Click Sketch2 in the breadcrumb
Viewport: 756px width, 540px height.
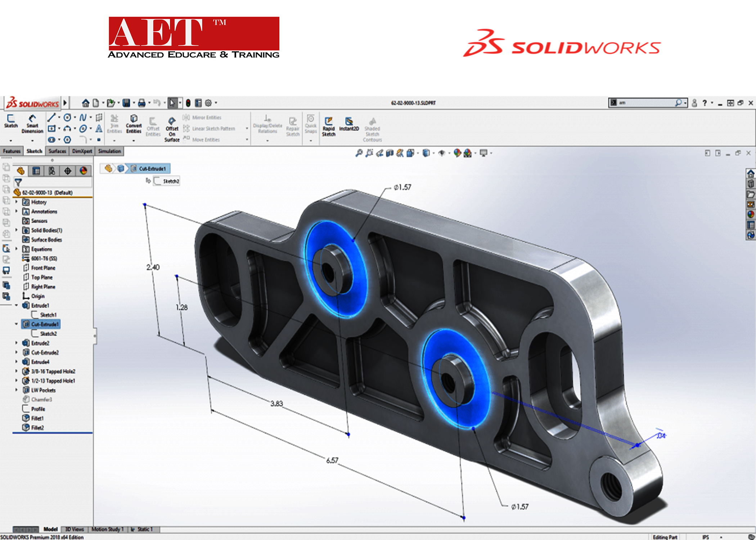point(167,181)
